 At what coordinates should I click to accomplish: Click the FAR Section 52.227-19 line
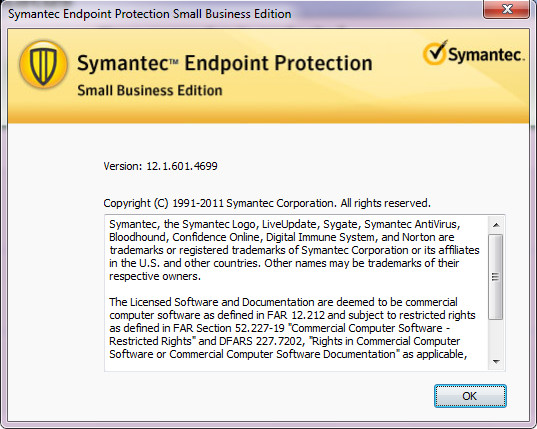[279, 328]
